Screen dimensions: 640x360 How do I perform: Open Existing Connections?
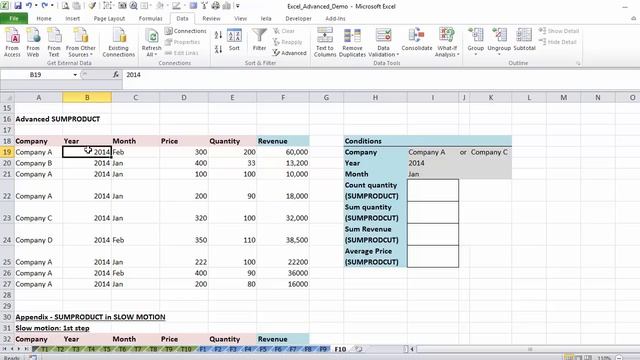pyautogui.click(x=119, y=42)
